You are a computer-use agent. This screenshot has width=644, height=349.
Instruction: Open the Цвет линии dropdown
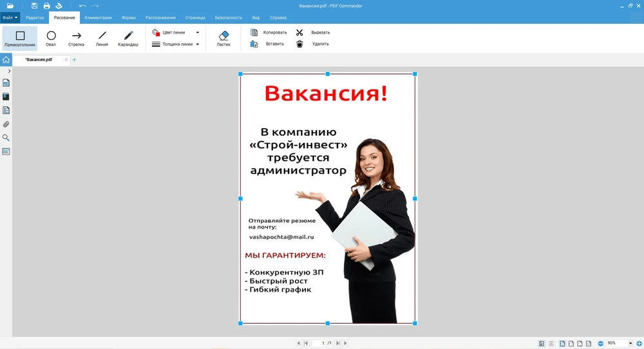click(197, 32)
